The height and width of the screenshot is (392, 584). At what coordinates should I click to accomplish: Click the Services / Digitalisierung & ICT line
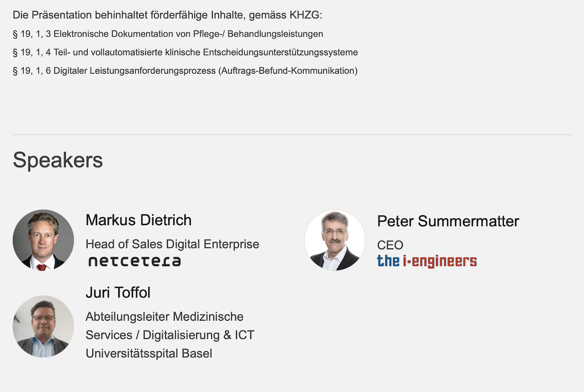[x=170, y=335]
